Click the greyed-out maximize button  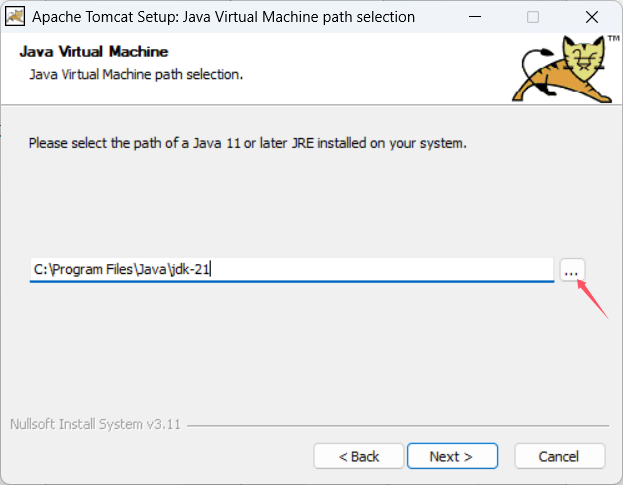coord(533,16)
